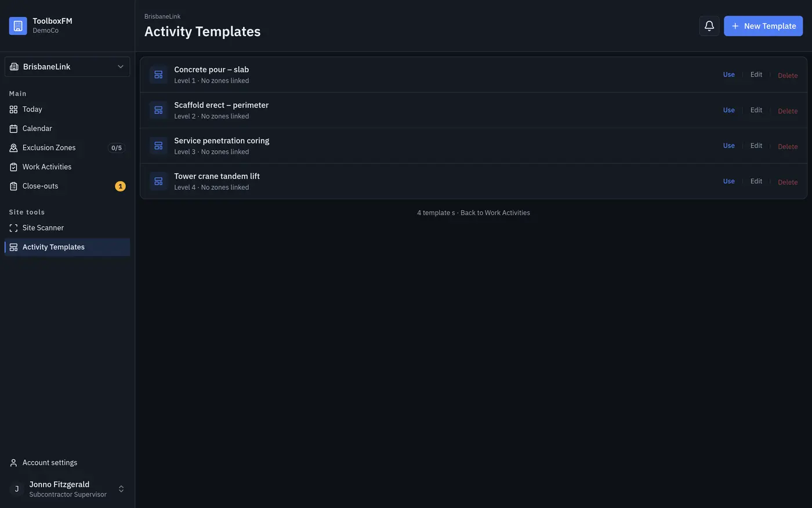Click the Calendar icon in sidebar

coord(13,128)
